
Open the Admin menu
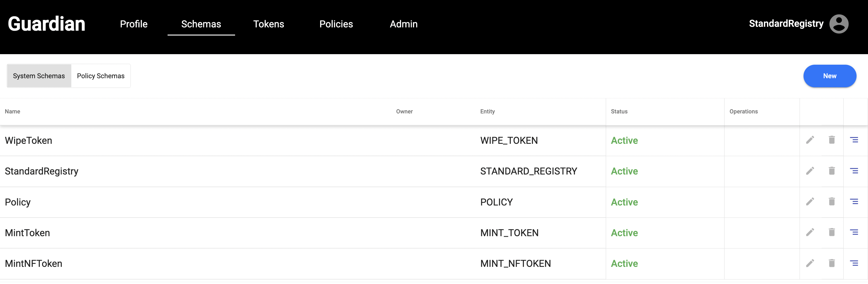(x=403, y=24)
